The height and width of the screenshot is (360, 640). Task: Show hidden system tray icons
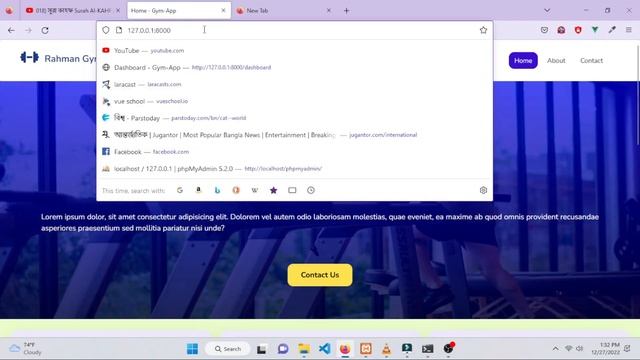click(556, 349)
